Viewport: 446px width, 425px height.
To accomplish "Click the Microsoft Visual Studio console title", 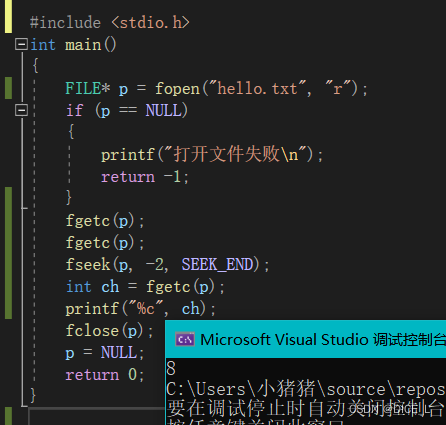I will (x=323, y=340).
